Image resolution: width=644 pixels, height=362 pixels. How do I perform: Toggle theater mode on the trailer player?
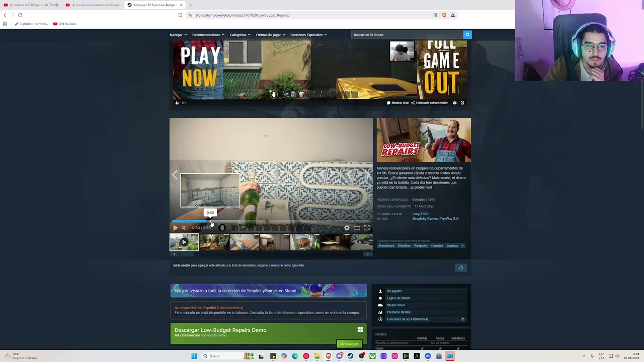point(357,228)
